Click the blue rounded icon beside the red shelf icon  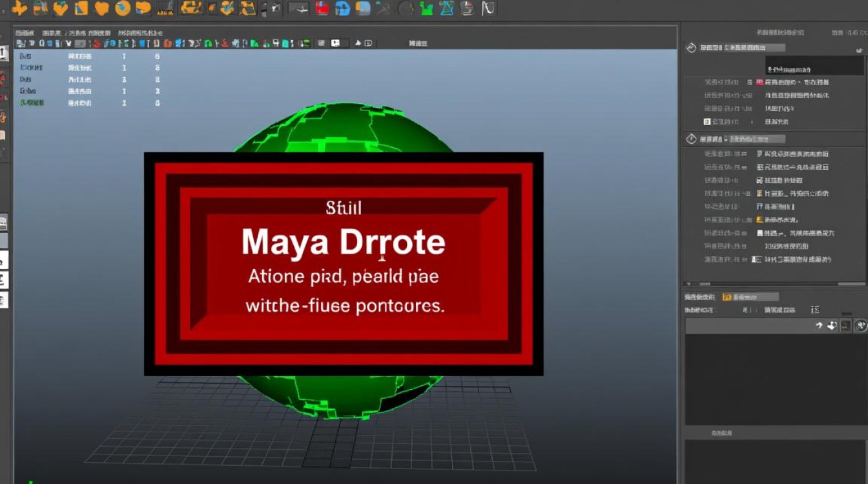pyautogui.click(x=343, y=8)
